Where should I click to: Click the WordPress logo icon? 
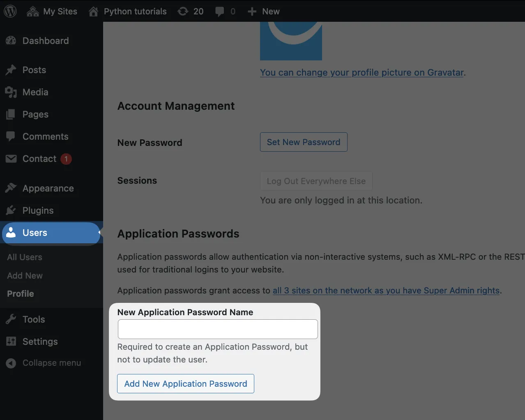(10, 11)
